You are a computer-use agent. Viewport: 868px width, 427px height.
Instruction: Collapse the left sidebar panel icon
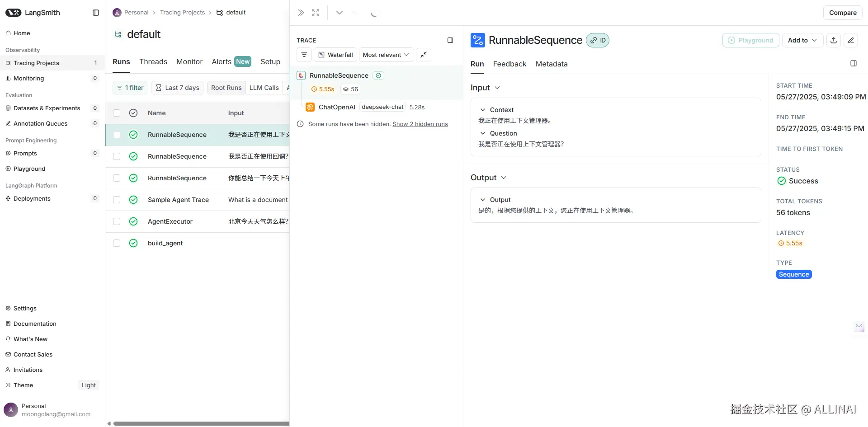[x=96, y=13]
